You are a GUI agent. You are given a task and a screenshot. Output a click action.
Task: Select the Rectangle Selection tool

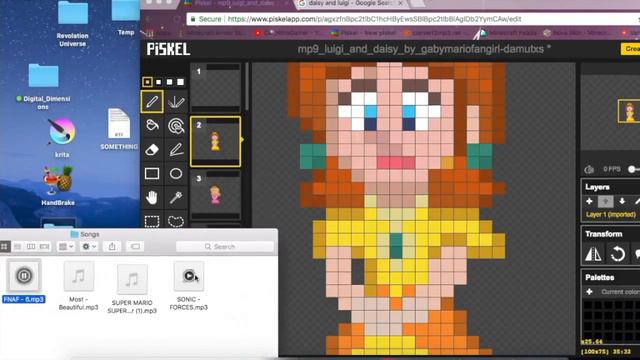152,221
